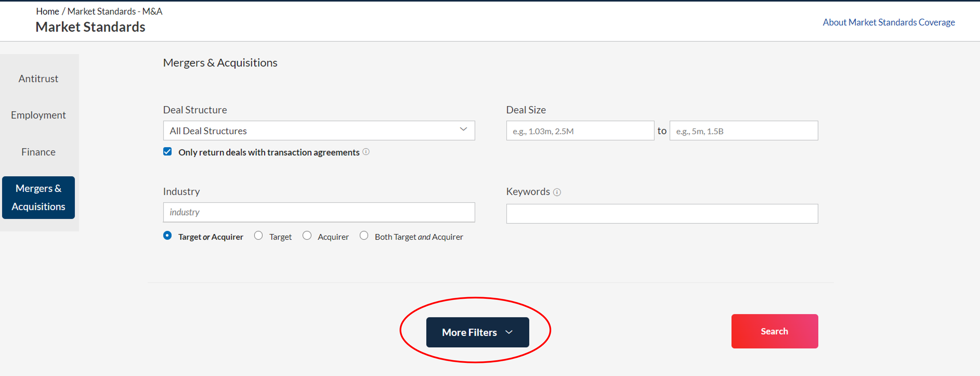Viewport: 980px width, 376px height.
Task: Click the Market Standards page title
Action: 91,27
